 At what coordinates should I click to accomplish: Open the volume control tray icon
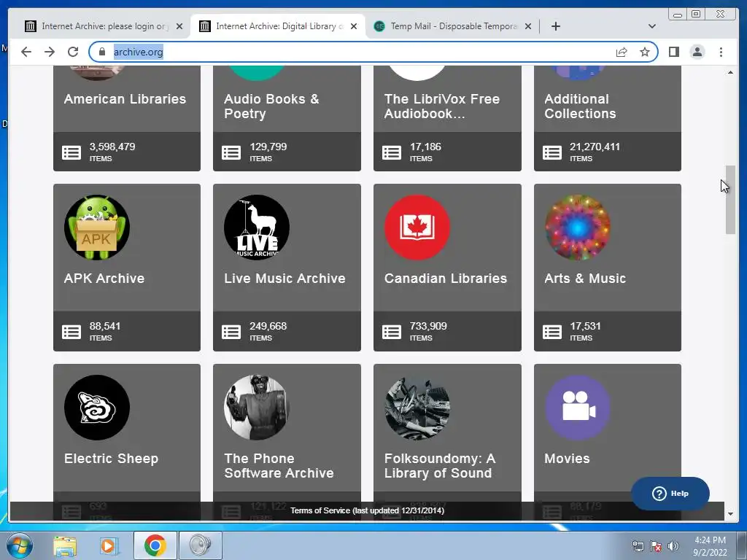[673, 546]
